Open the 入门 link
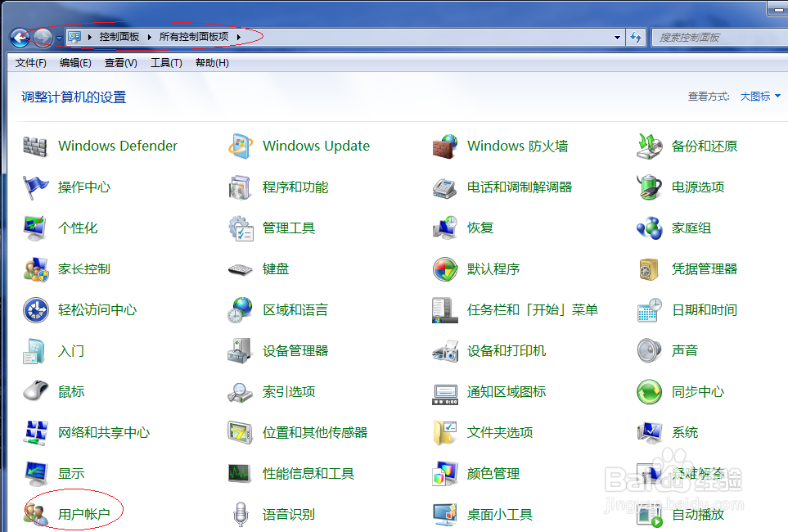 coord(71,351)
